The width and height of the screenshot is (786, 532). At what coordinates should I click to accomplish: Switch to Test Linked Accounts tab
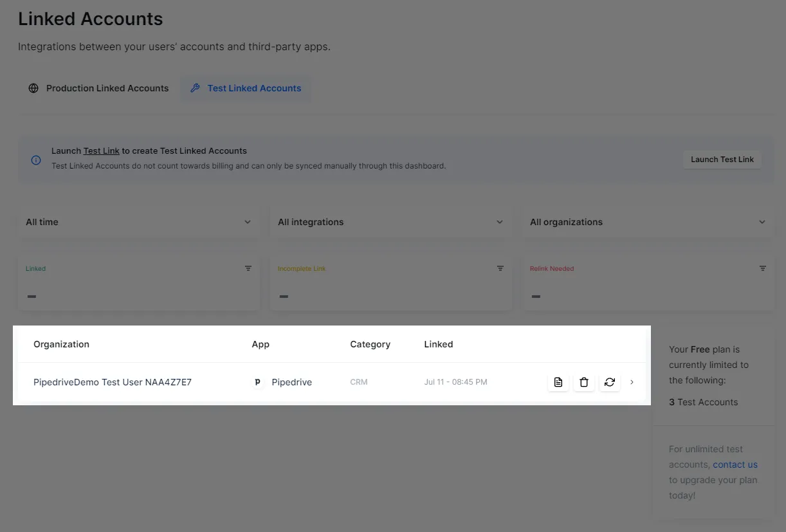(246, 88)
